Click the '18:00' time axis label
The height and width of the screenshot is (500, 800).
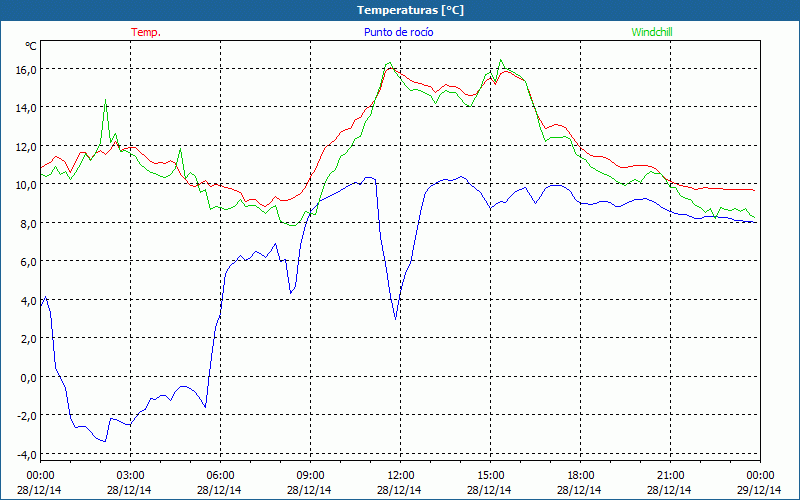click(581, 476)
